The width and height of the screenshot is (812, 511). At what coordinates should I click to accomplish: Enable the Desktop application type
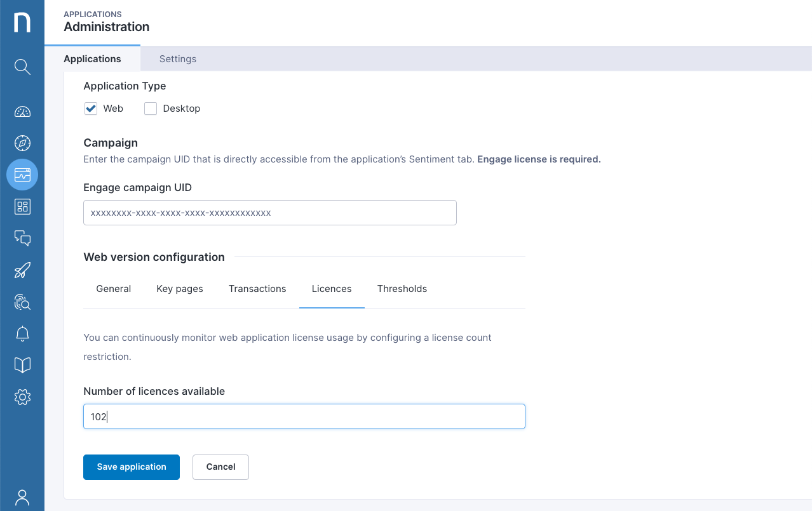pyautogui.click(x=150, y=108)
